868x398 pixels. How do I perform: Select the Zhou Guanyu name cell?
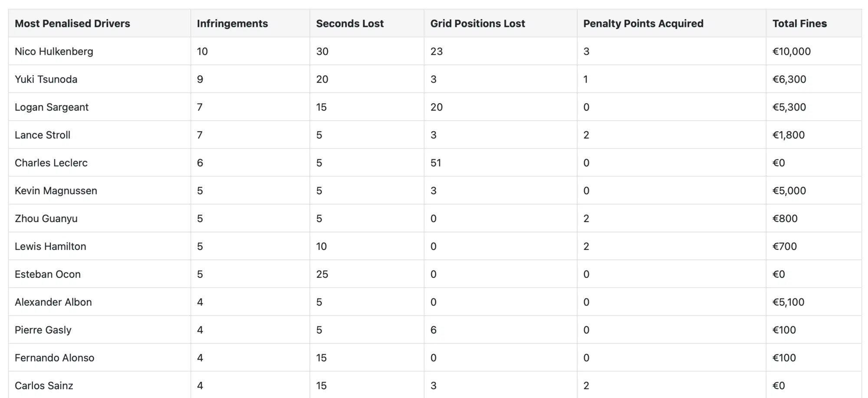coord(46,218)
